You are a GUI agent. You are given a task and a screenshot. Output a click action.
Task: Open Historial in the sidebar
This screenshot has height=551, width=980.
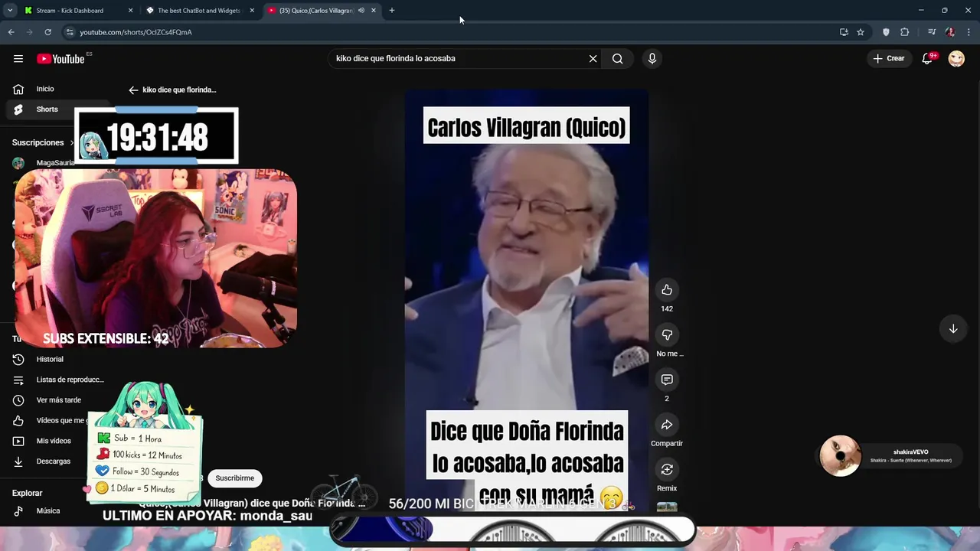[50, 360]
